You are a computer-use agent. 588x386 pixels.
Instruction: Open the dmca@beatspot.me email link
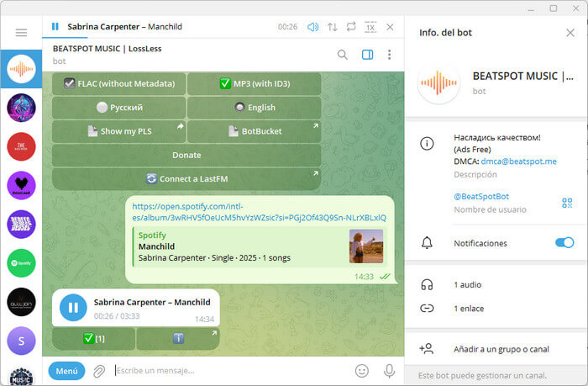pyautogui.click(x=518, y=161)
